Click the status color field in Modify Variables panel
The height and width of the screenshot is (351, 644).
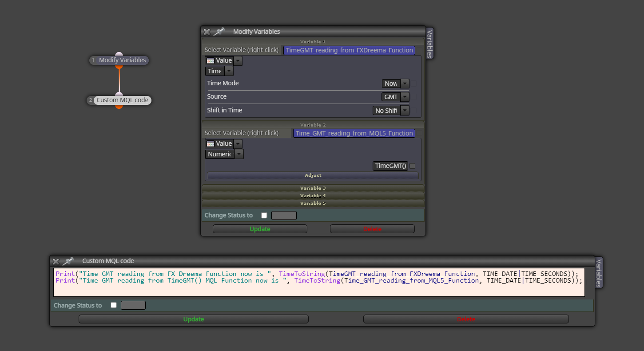tap(284, 215)
